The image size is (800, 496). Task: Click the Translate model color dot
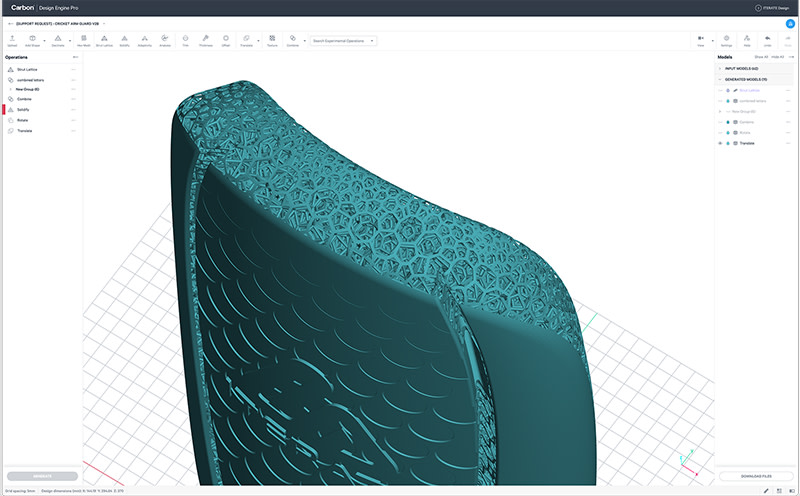click(728, 143)
